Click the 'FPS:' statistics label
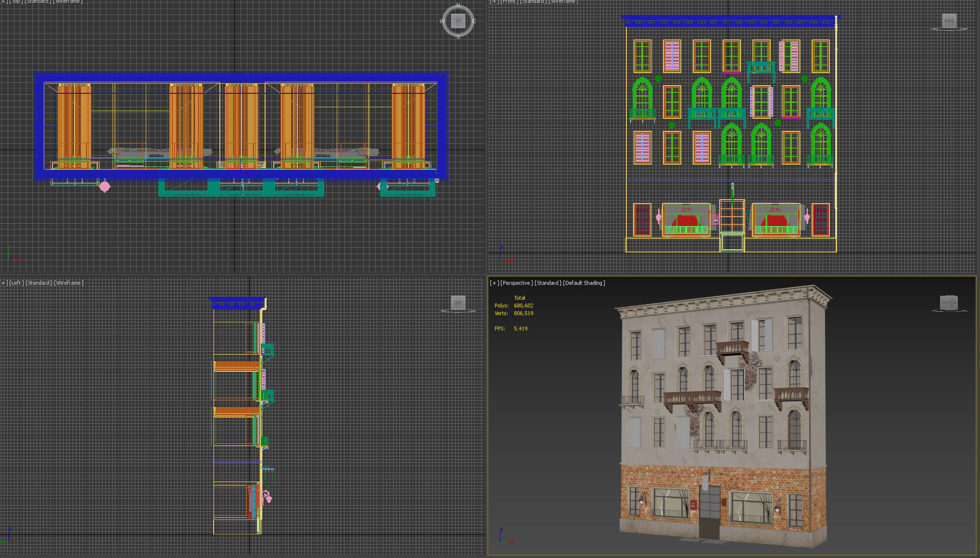The height and width of the screenshot is (558, 980). [500, 329]
